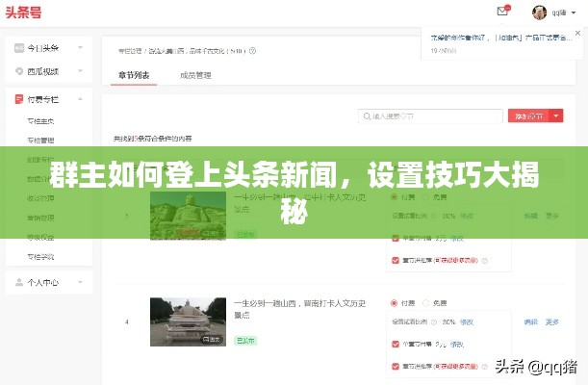Switch to the 章节列表 tab
Screen dimensions: 588x385
tap(134, 75)
